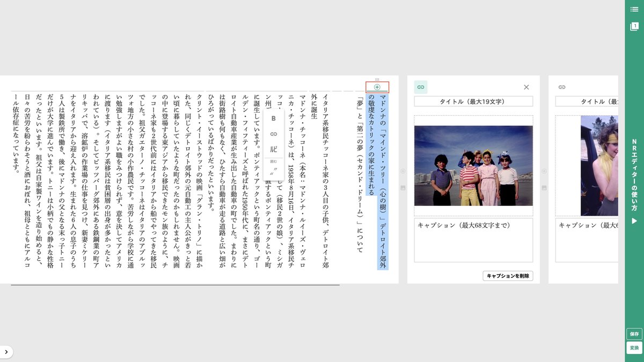Apply bold with the B icon
Image resolution: width=644 pixels, height=362 pixels.
tap(273, 119)
